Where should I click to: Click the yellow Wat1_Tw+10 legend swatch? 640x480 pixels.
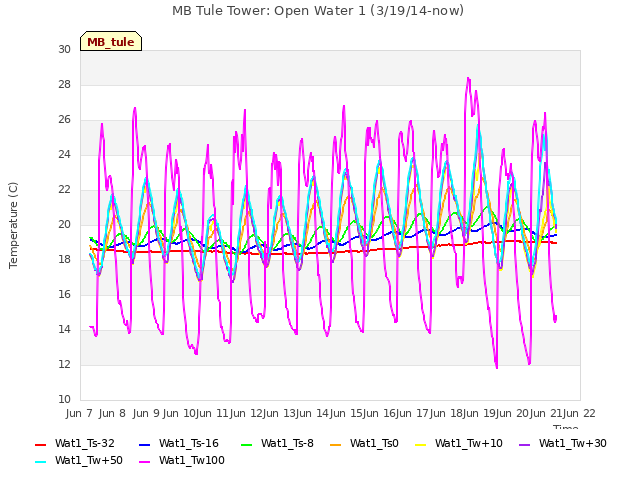(x=420, y=444)
